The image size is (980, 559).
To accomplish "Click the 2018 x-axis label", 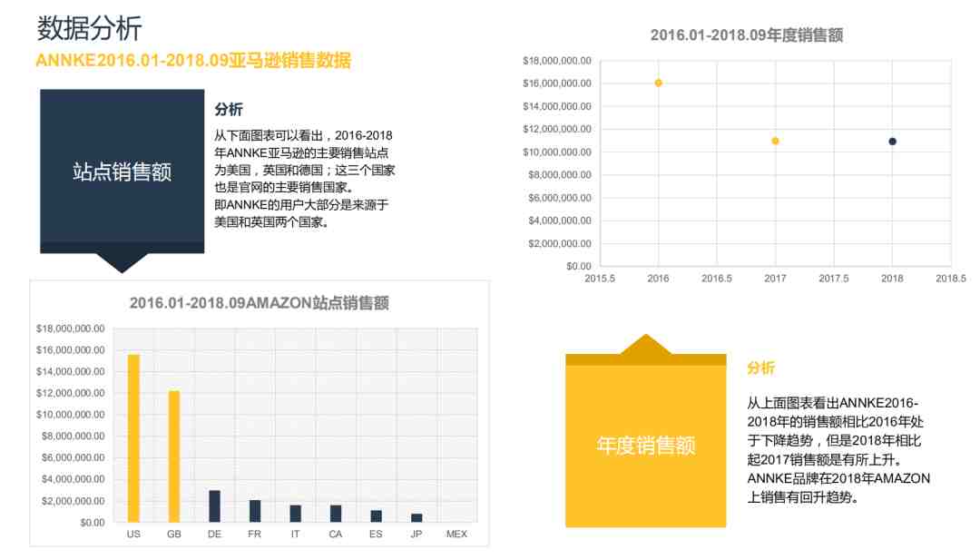I will [x=892, y=279].
